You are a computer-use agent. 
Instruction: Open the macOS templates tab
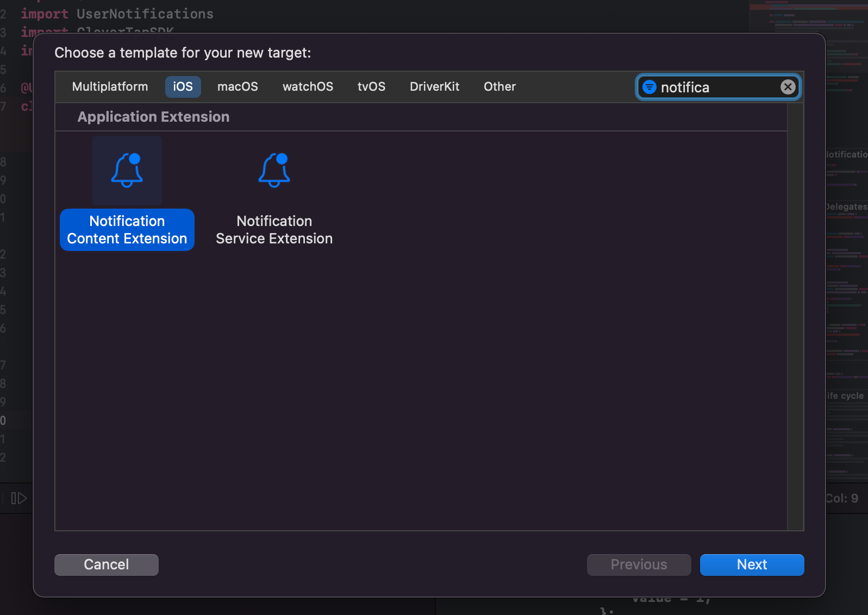point(238,87)
